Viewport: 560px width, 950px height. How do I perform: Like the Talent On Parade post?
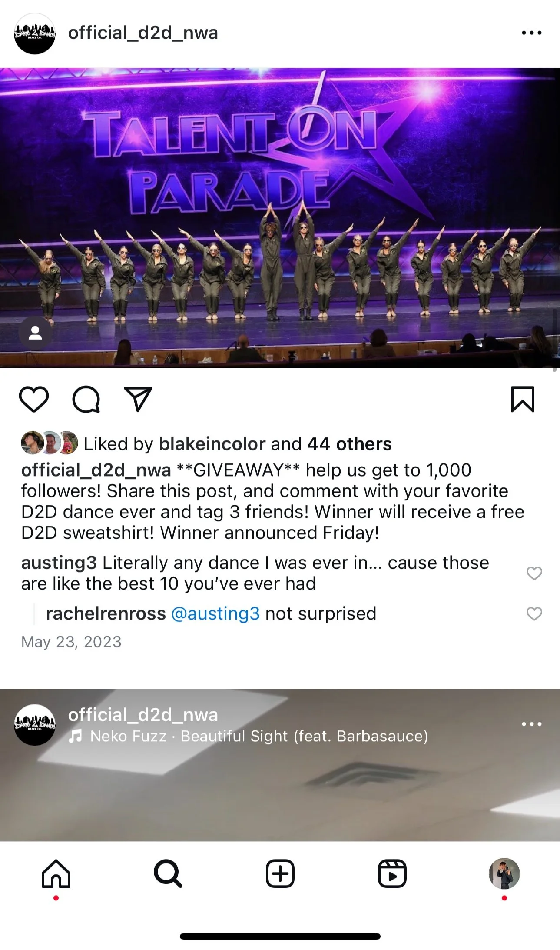(x=34, y=399)
